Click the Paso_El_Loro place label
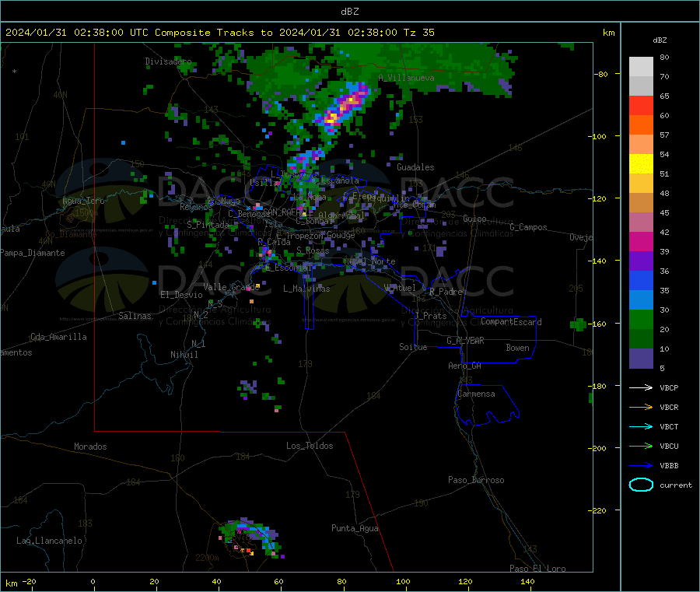 (537, 569)
